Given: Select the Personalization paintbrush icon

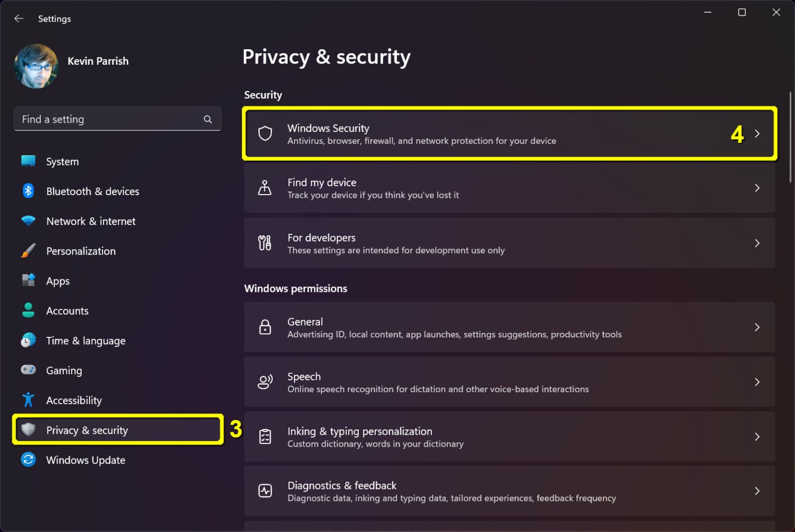Looking at the screenshot, I should pyautogui.click(x=28, y=251).
